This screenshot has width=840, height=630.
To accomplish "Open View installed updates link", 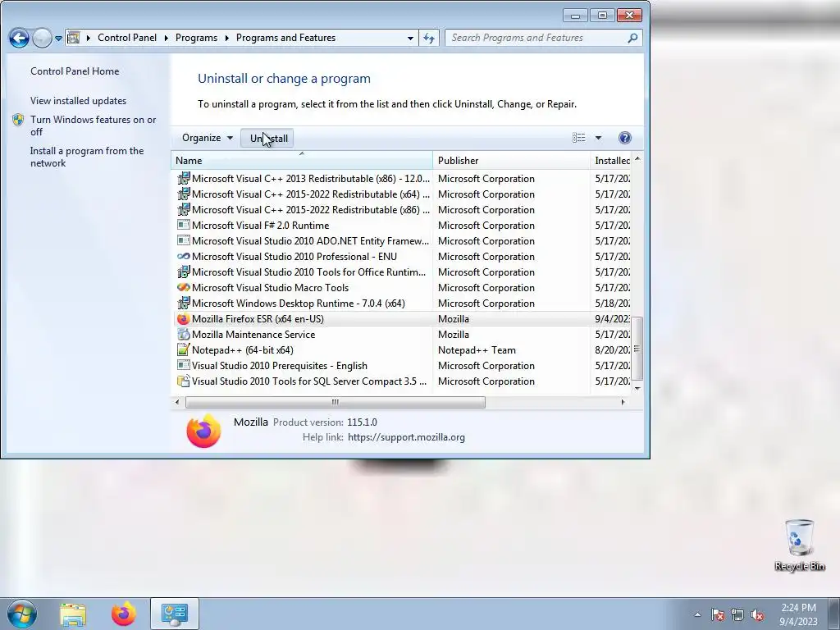I will coord(78,101).
